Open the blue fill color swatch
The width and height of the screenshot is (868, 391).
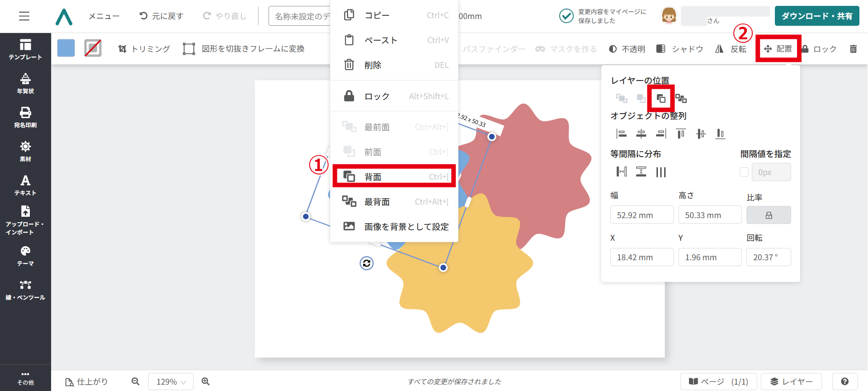coord(66,48)
